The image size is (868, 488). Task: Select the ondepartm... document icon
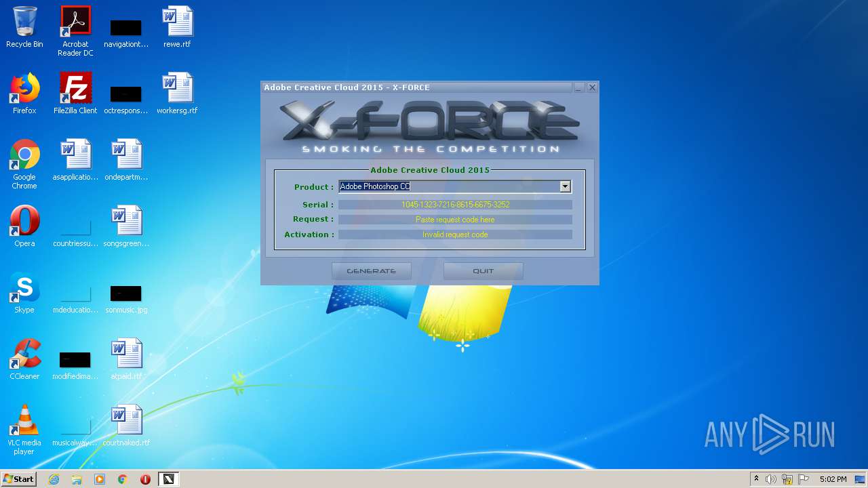coord(126,161)
